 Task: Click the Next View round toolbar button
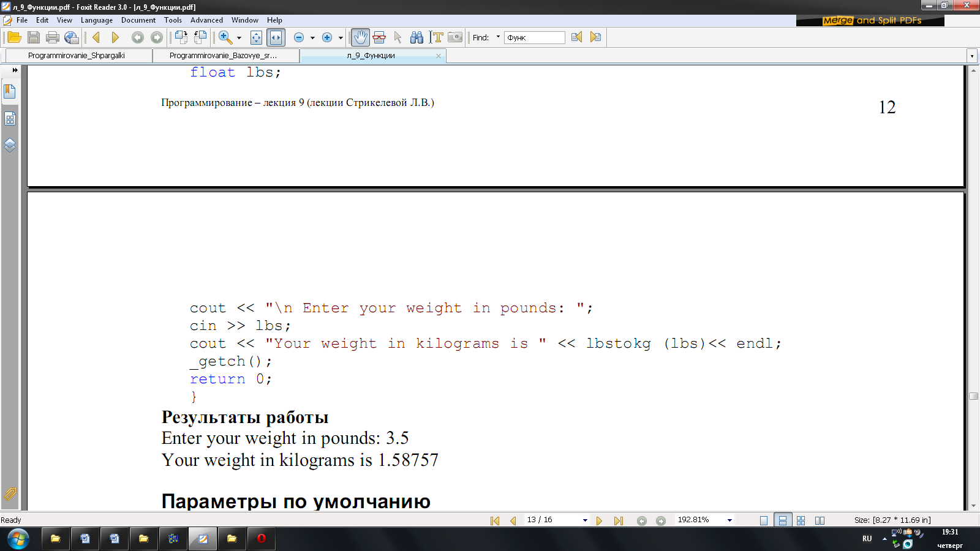click(157, 37)
